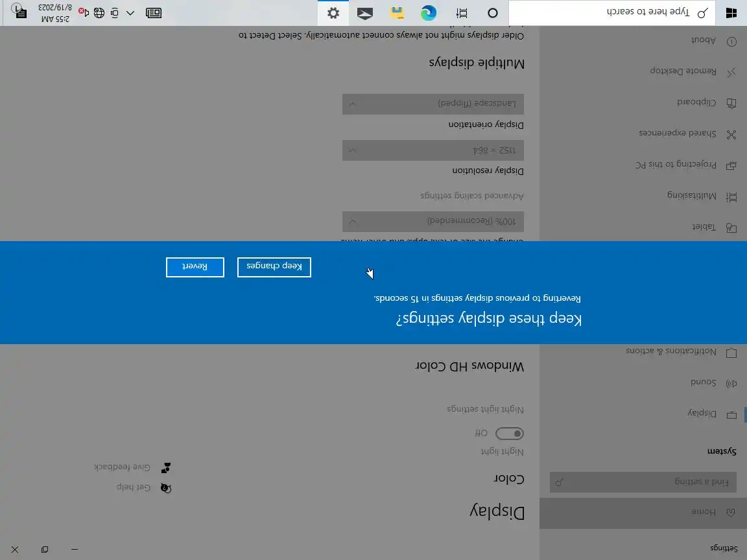Select Notifications & actions in sidebar
Image resolution: width=747 pixels, height=560 pixels.
(x=643, y=351)
